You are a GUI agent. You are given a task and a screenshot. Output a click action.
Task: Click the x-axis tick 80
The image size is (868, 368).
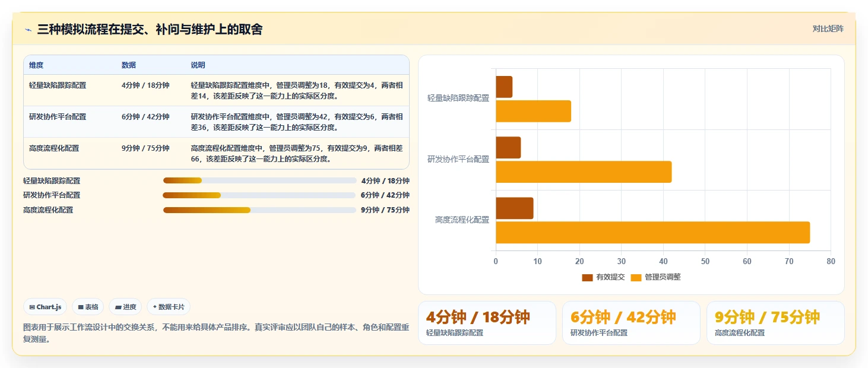click(x=831, y=261)
